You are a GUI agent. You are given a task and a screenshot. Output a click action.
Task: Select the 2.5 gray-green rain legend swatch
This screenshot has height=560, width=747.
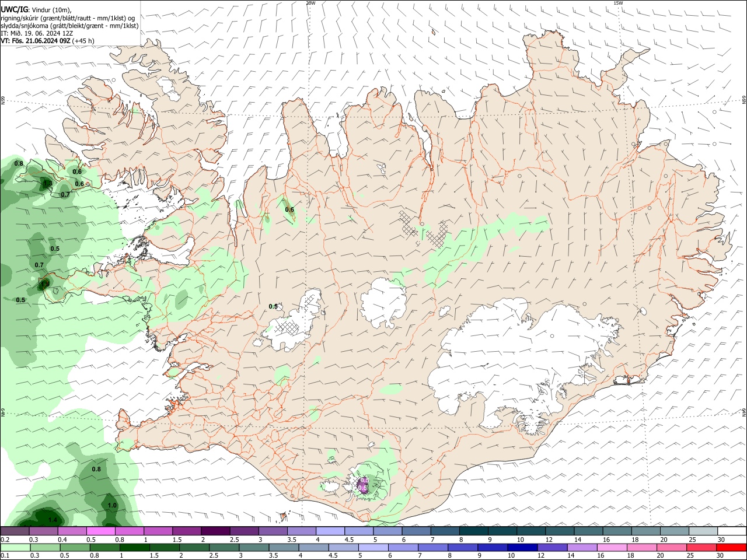225,547
